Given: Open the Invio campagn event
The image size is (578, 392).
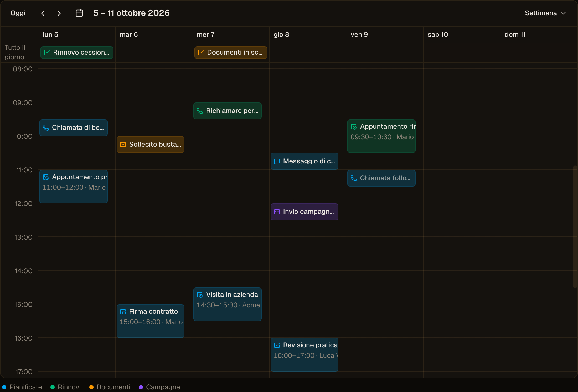Looking at the screenshot, I should pyautogui.click(x=305, y=212).
